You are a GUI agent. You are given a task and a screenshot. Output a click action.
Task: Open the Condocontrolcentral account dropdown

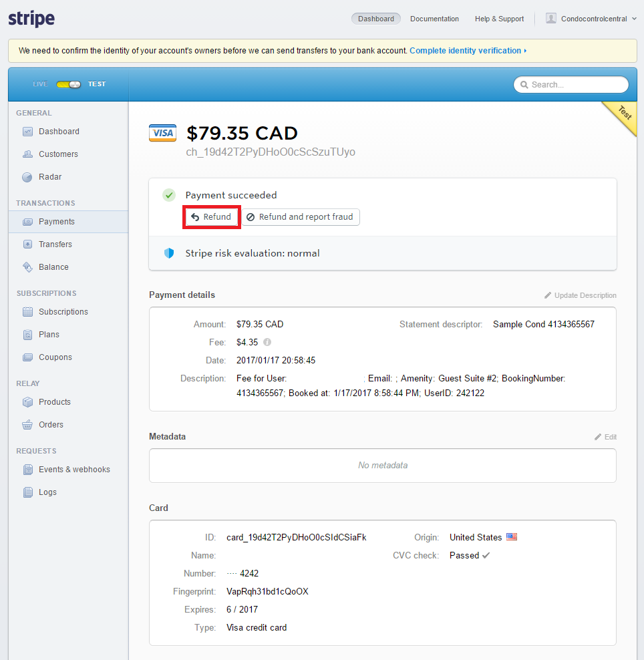(592, 19)
